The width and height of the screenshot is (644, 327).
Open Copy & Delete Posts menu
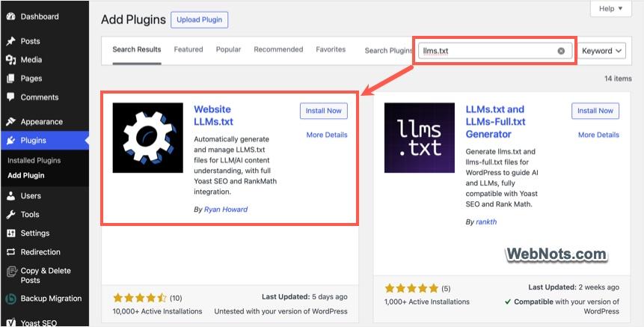(44, 275)
